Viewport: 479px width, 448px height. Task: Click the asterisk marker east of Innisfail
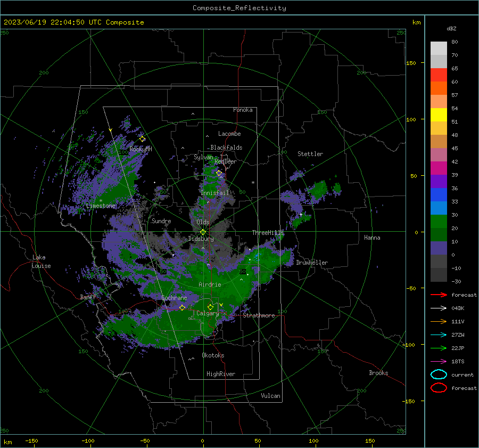[253, 183]
